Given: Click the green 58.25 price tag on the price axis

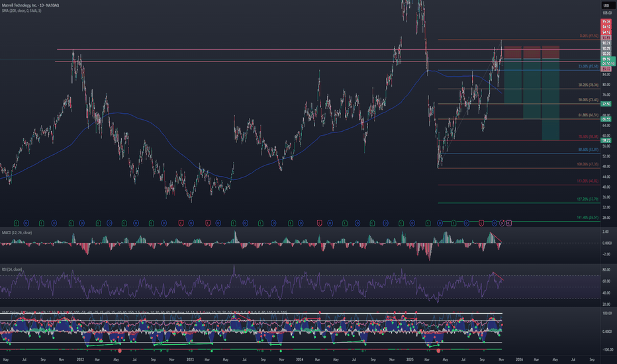Looking at the screenshot, I should click(x=606, y=140).
